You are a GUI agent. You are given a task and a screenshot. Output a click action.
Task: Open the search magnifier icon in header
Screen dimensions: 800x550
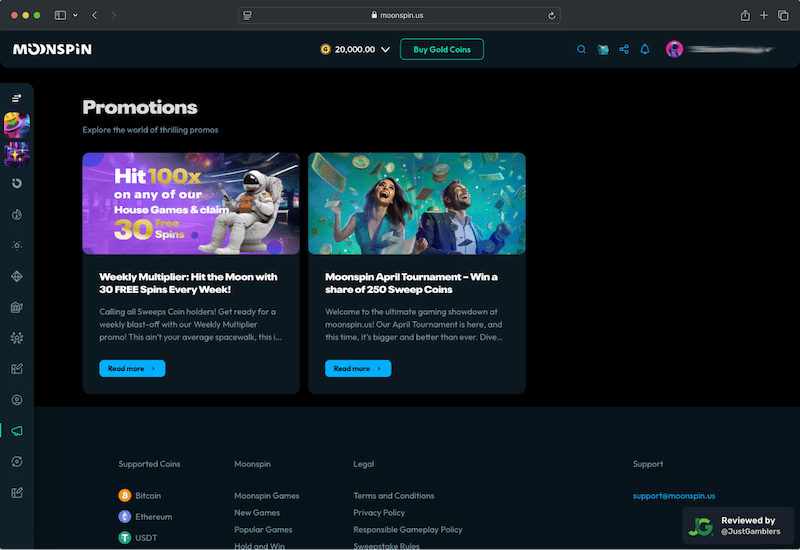tap(581, 49)
